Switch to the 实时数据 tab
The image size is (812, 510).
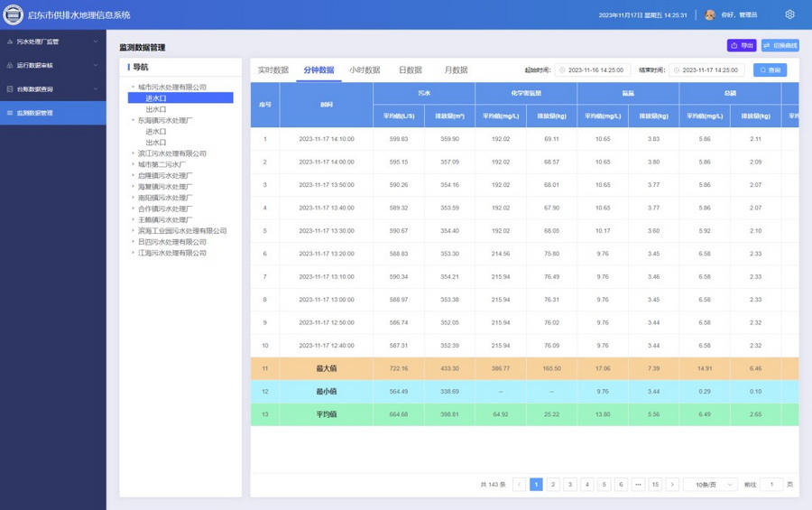(x=273, y=70)
